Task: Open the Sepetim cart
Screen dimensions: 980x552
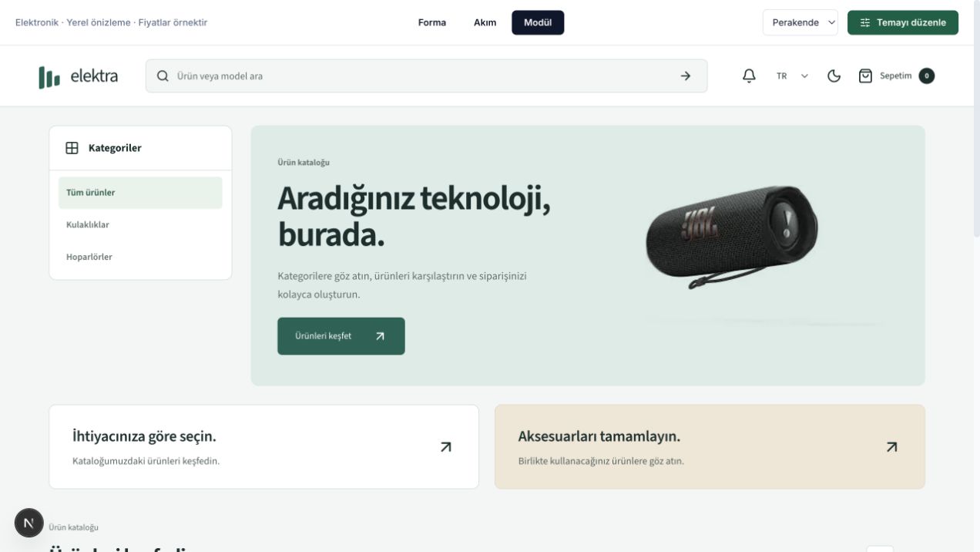Action: click(896, 76)
